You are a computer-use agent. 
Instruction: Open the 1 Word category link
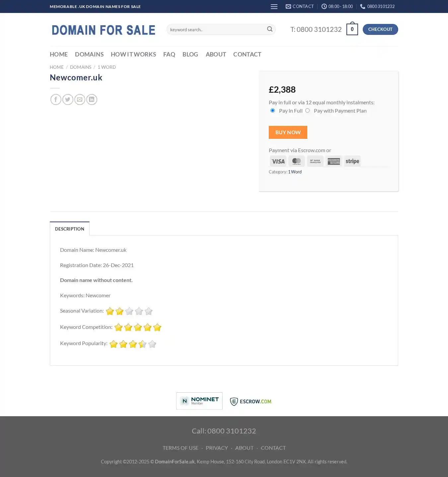(295, 172)
